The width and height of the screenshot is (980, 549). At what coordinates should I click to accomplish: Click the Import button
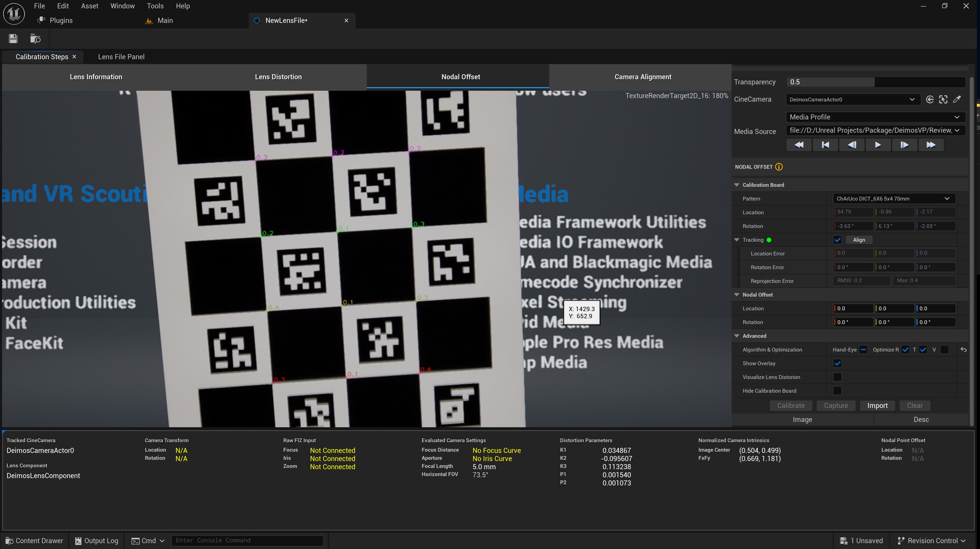[877, 406]
